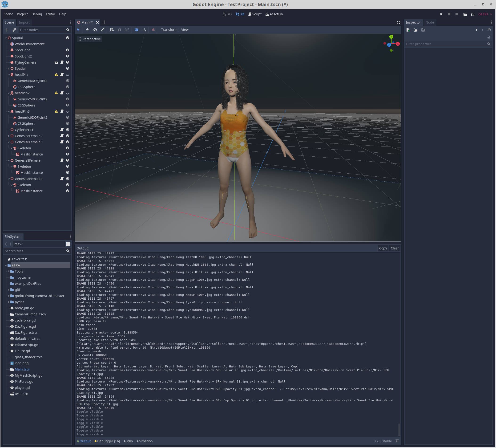Toggle visibility of root Spatial node
Image resolution: width=496 pixels, height=448 pixels.
[x=67, y=38]
